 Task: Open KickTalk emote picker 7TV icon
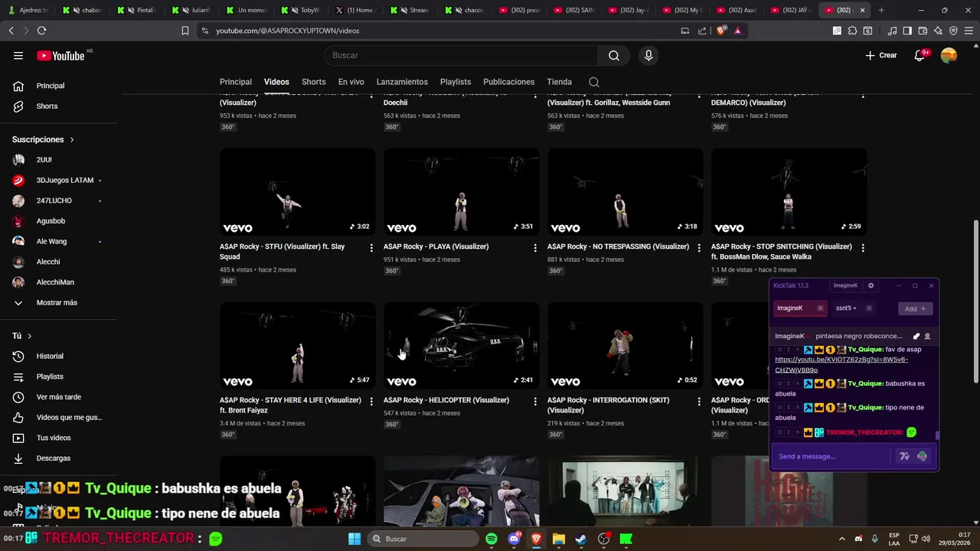tap(904, 456)
